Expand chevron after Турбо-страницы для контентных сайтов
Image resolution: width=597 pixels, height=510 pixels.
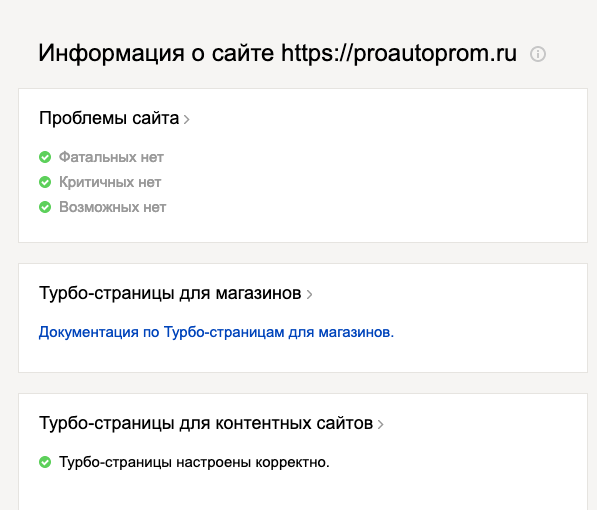(380, 424)
